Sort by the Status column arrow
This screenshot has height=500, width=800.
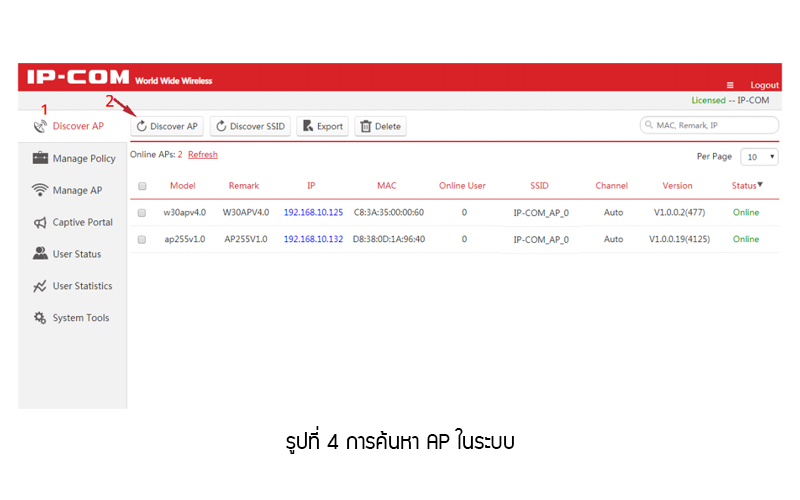coord(760,185)
